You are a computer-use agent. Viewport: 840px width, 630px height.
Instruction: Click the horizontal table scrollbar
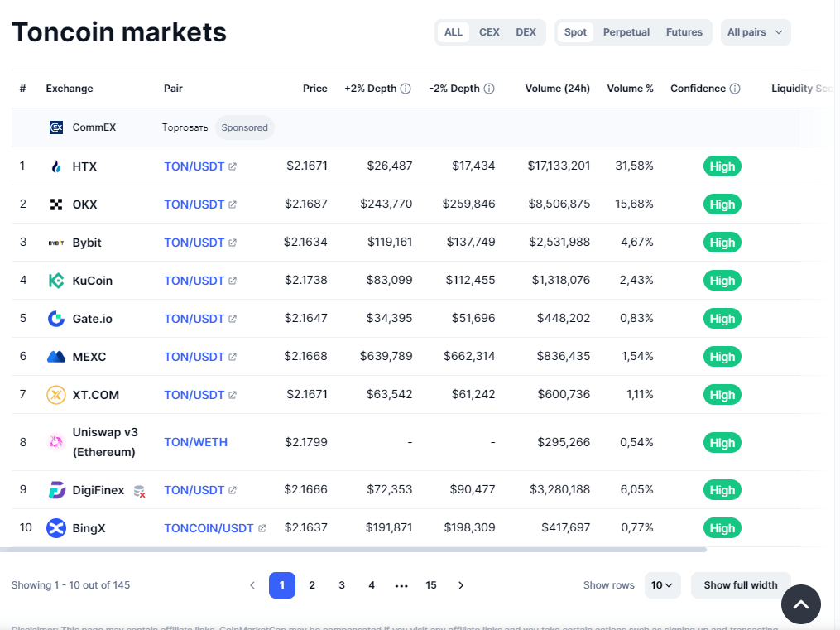pos(353,549)
